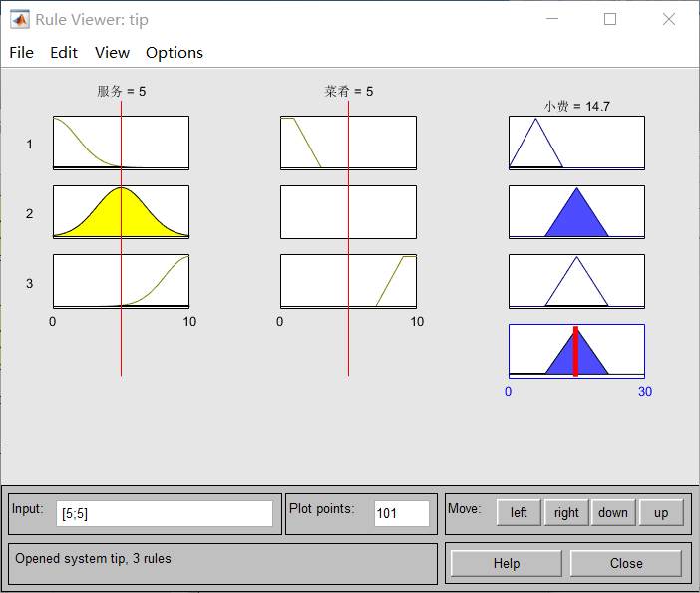The height and width of the screenshot is (593, 700).
Task: Click the aggregated output plot with red bar
Action: pos(576,351)
